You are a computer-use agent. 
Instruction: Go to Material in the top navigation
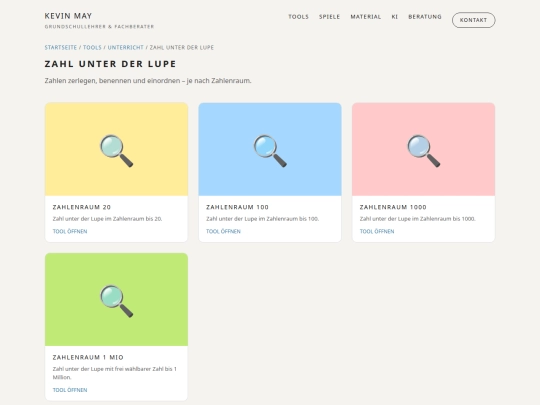tap(366, 17)
